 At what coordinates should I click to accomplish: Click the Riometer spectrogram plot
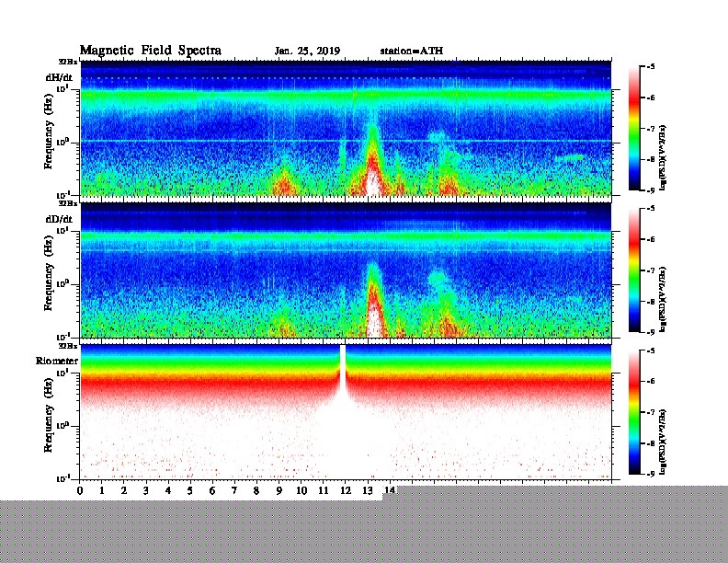point(346,412)
